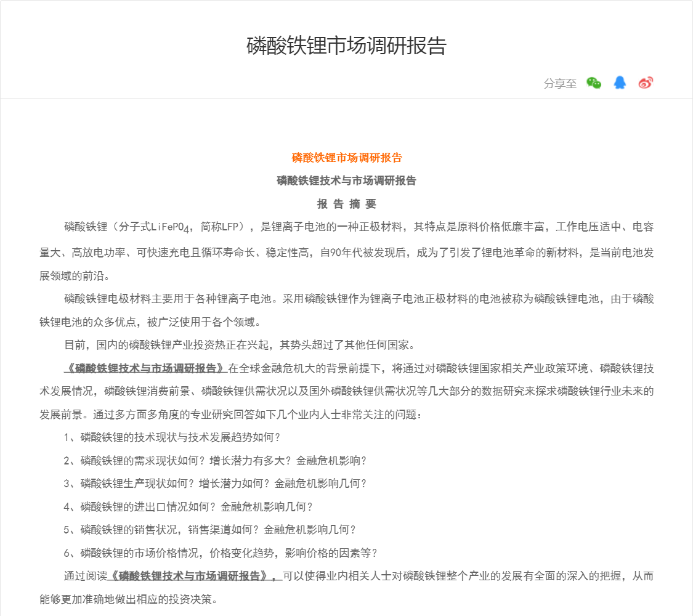Click the bold subtitle '磷酸铁锂技术与市场调研报告'
The width and height of the screenshot is (693, 616).
coord(346,180)
